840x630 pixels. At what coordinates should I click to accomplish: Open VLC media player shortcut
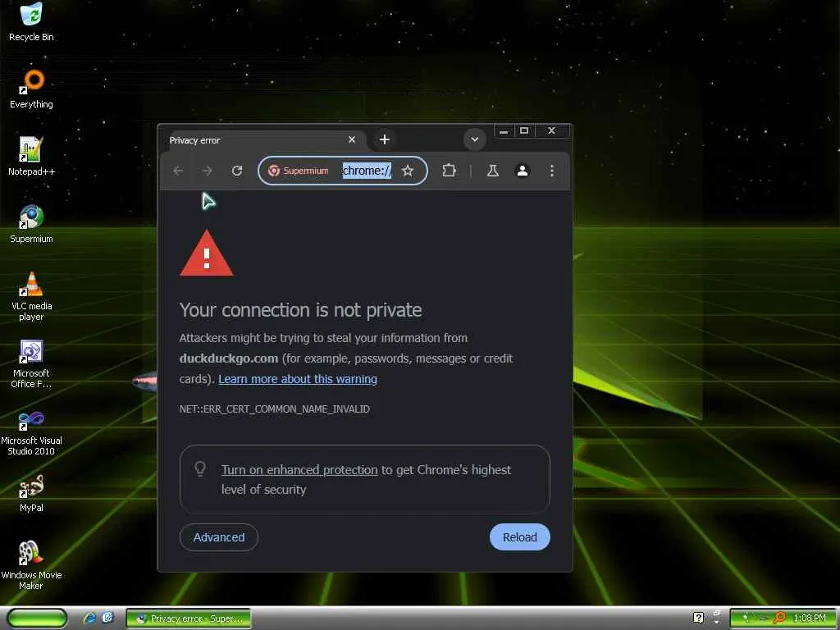point(32,296)
